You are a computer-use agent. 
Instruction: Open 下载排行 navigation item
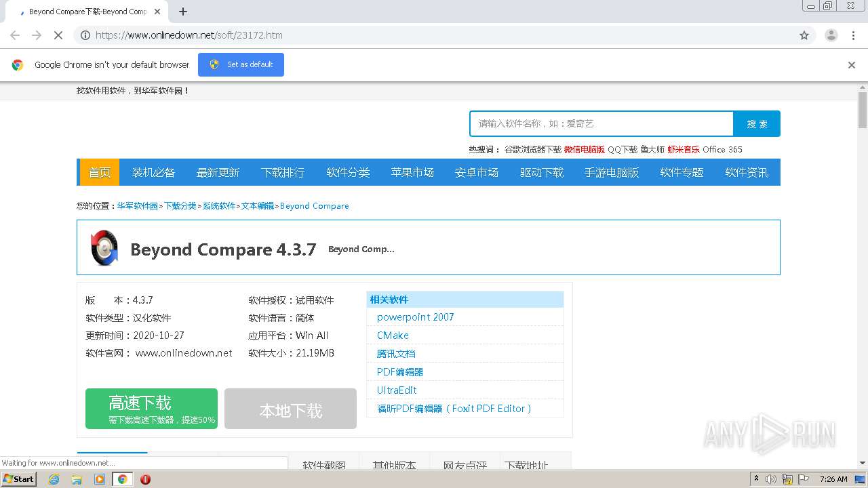(x=283, y=172)
